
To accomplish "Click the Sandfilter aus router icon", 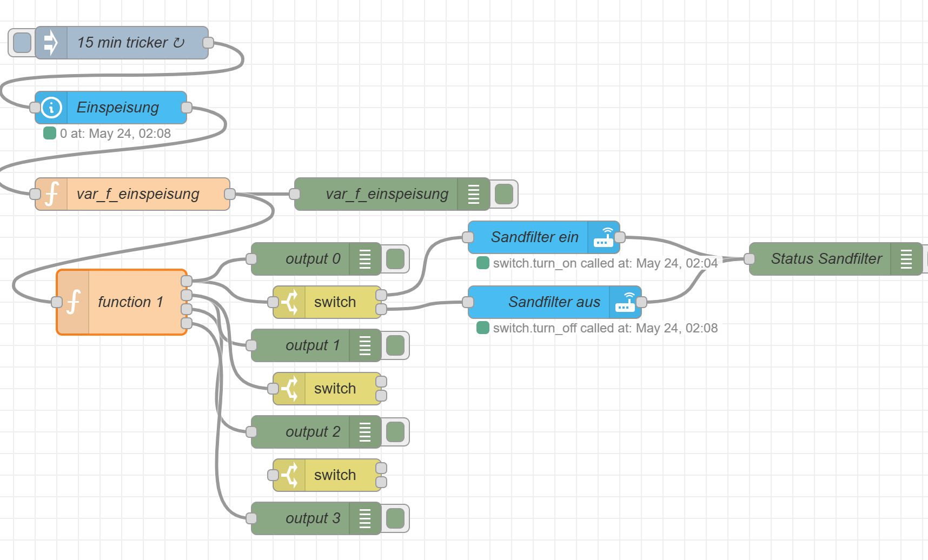I will [x=625, y=302].
